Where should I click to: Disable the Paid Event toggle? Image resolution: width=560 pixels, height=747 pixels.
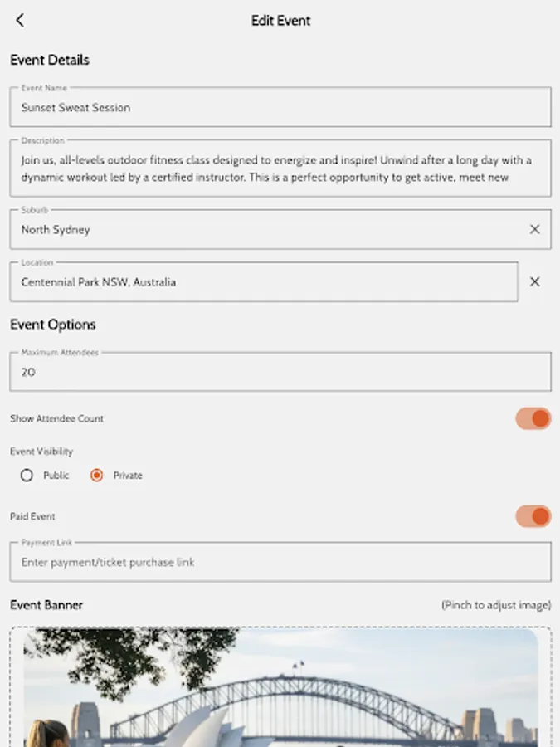click(x=533, y=515)
